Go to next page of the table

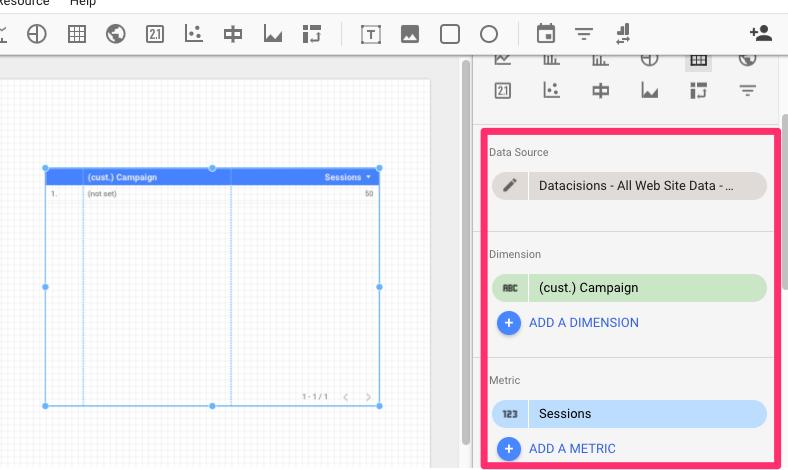[368, 397]
